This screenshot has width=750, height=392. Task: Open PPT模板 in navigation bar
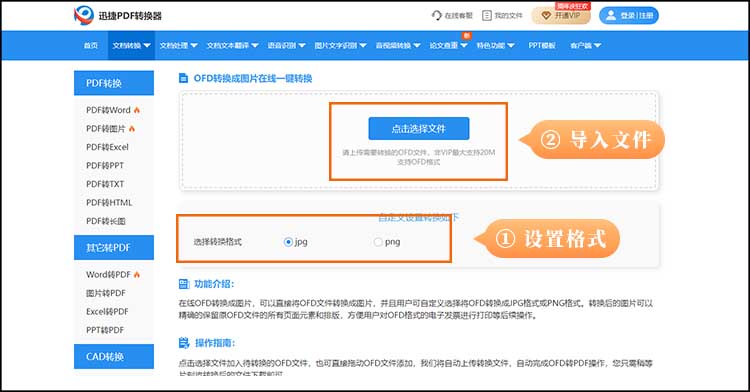[542, 45]
